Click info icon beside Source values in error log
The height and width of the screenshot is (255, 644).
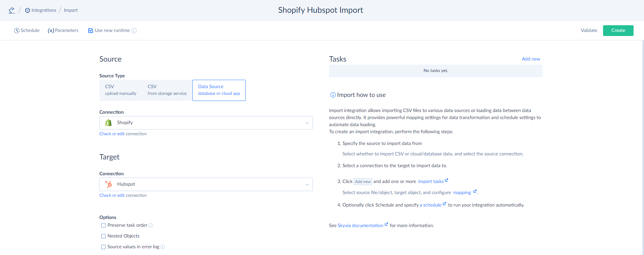[x=163, y=247]
